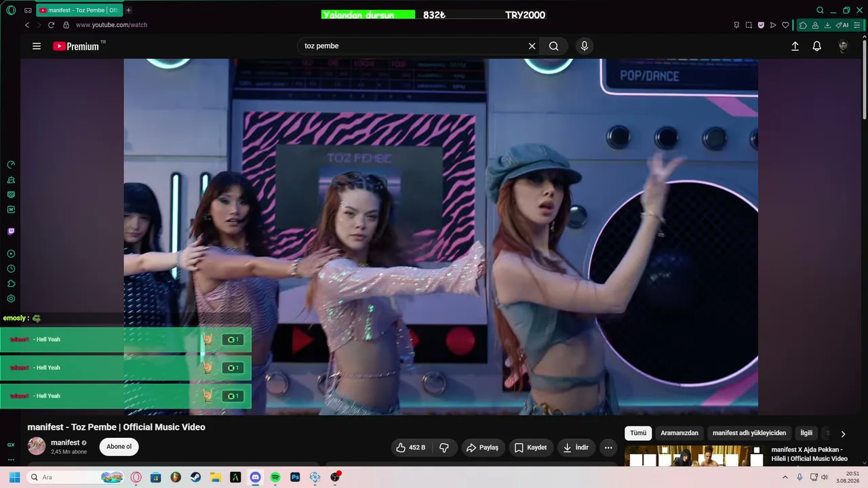Reload the page in the browser
The height and width of the screenshot is (488, 868).
(x=51, y=25)
